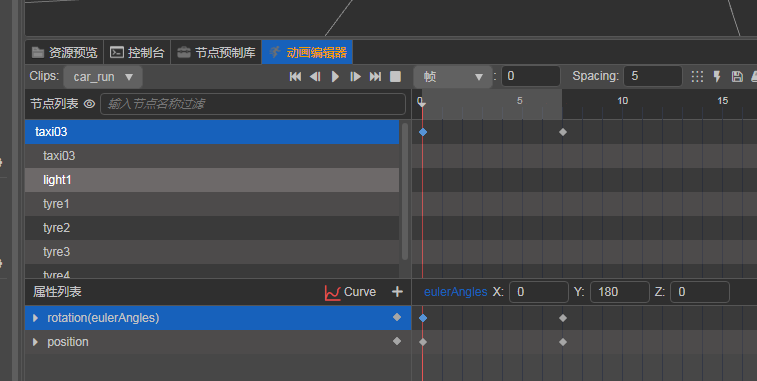Select taxi03 keyframe at frame 7
Screen dimensions: 757x381
click(563, 132)
